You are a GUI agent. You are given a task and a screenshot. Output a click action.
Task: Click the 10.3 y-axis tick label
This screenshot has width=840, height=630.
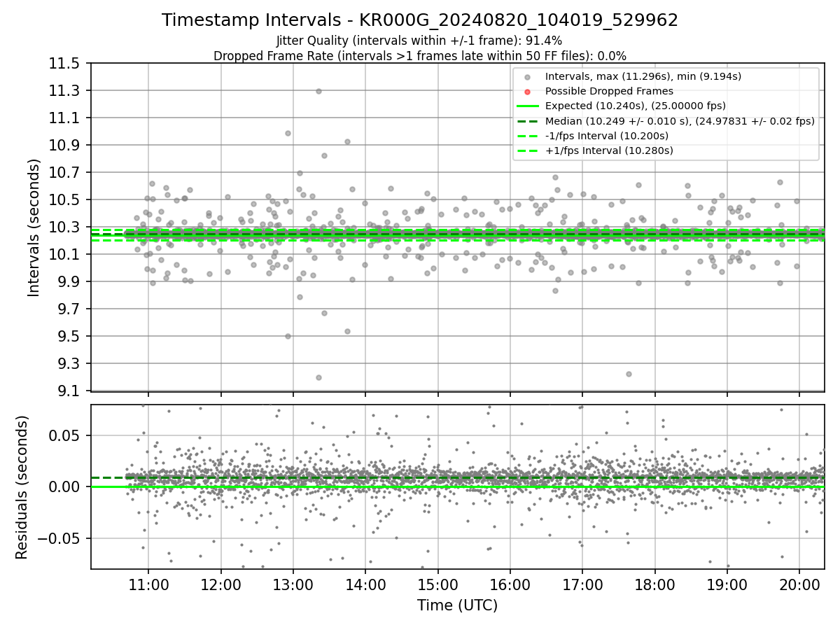[64, 227]
